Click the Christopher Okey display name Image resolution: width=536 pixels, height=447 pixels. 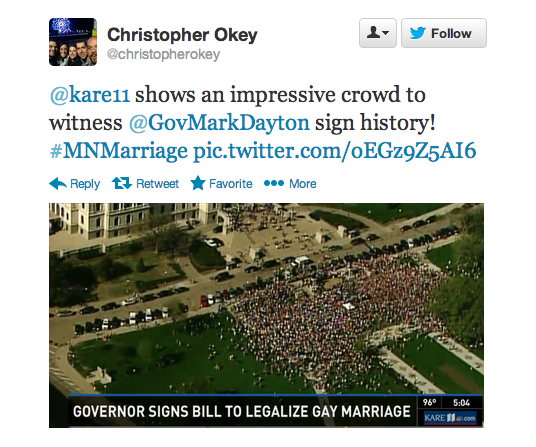pyautogui.click(x=182, y=35)
